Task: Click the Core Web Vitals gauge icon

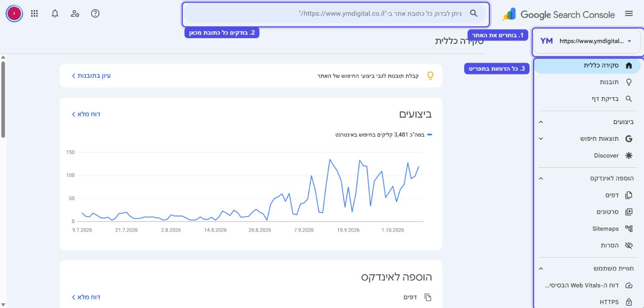Action: pyautogui.click(x=628, y=286)
